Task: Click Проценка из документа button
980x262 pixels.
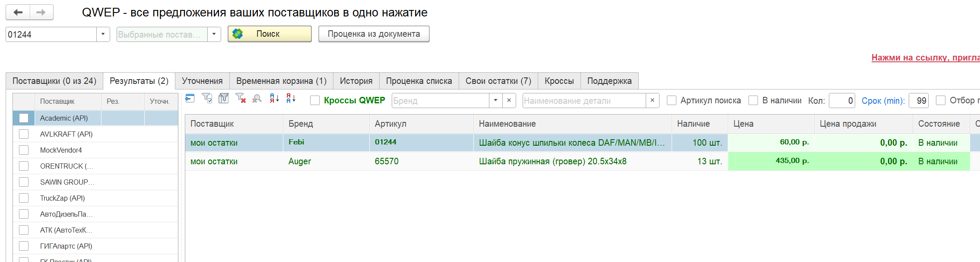Action: pos(374,34)
